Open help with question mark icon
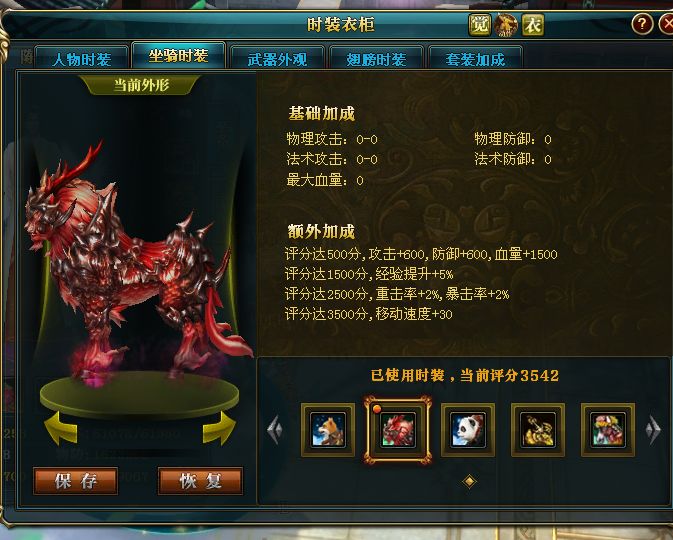The height and width of the screenshot is (540, 673). pyautogui.click(x=642, y=24)
